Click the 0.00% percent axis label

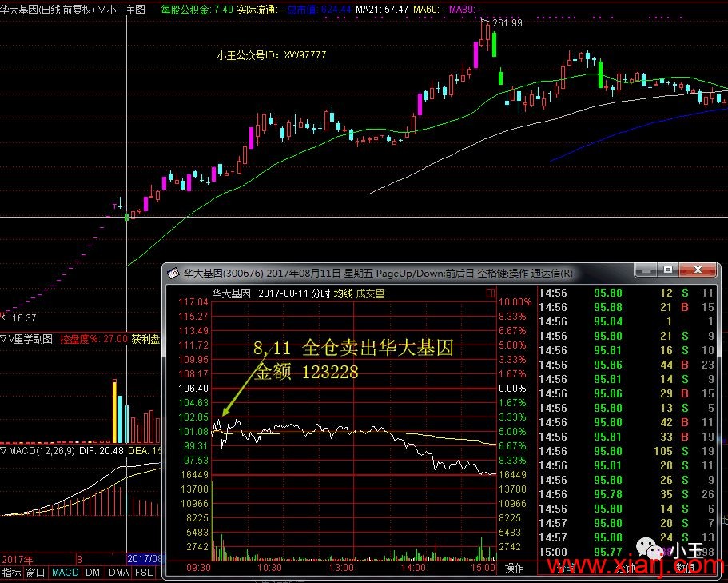pos(512,389)
